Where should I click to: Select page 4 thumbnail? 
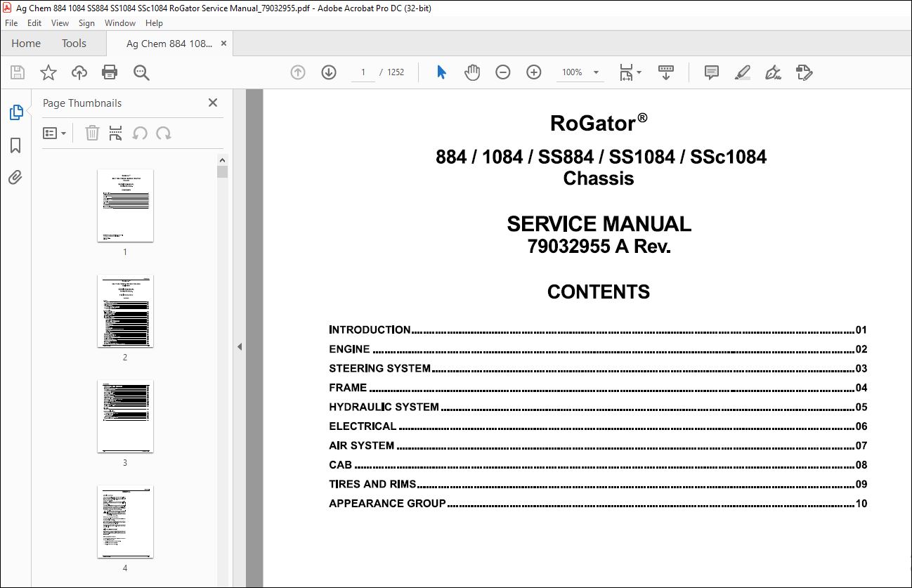[125, 521]
